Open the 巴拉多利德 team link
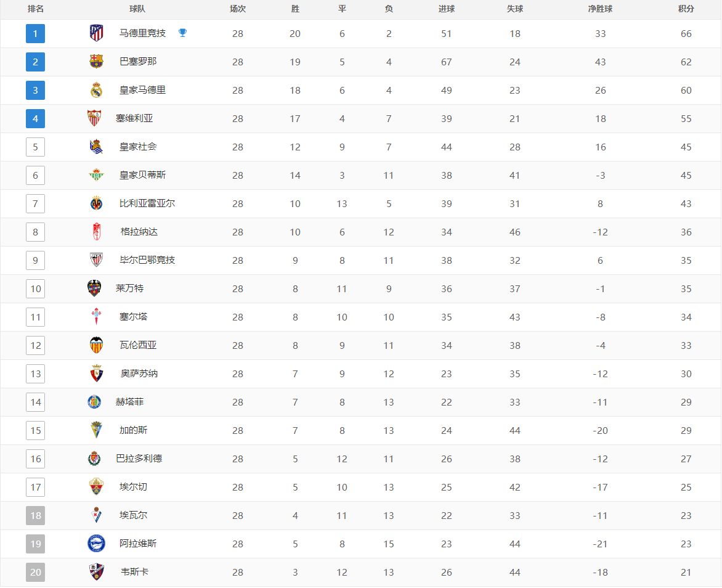 click(139, 459)
